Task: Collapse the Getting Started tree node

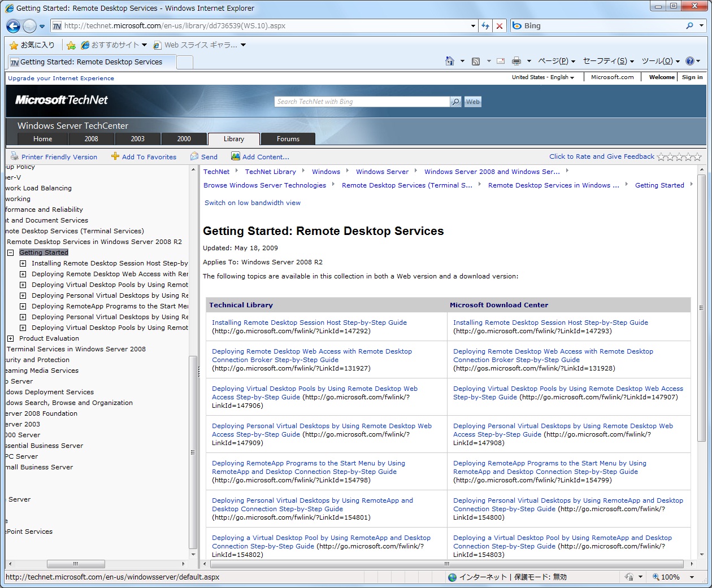Action: [x=10, y=252]
